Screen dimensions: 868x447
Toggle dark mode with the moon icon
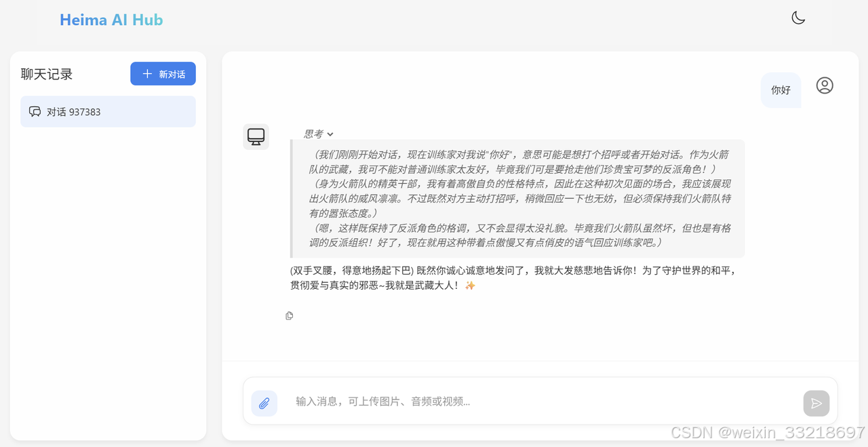click(798, 18)
